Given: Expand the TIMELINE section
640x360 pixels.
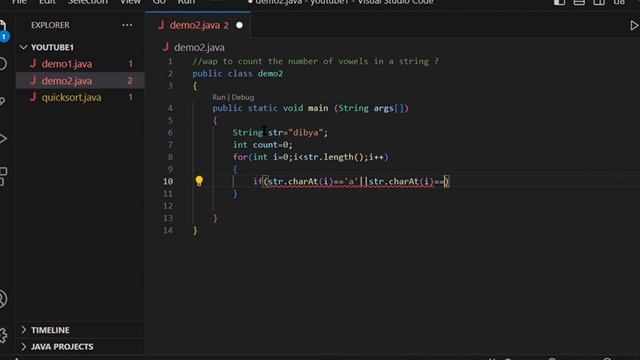Looking at the screenshot, I should pos(80,330).
